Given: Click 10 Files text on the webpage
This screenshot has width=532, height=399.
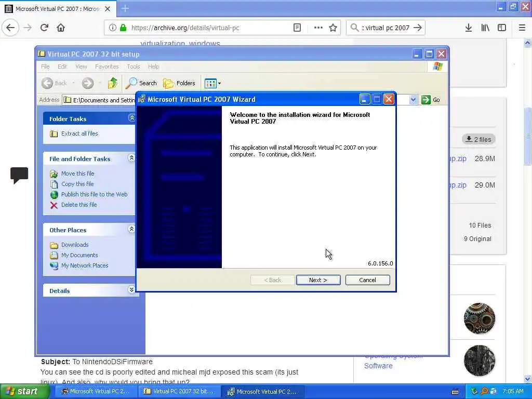Looking at the screenshot, I should pos(480,225).
